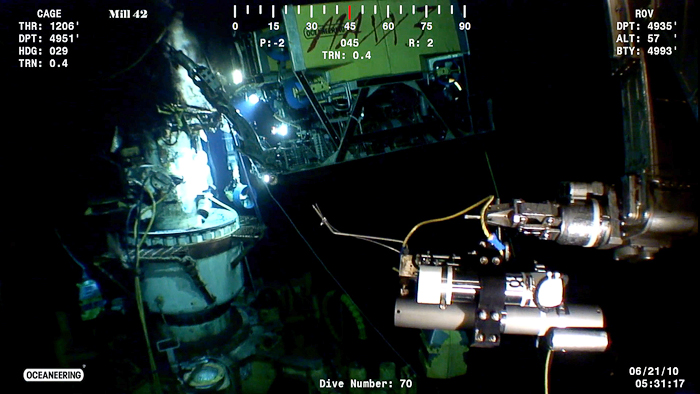Click the red heading marker on compass tape
Screen dimensions: 700x394
coord(350,12)
